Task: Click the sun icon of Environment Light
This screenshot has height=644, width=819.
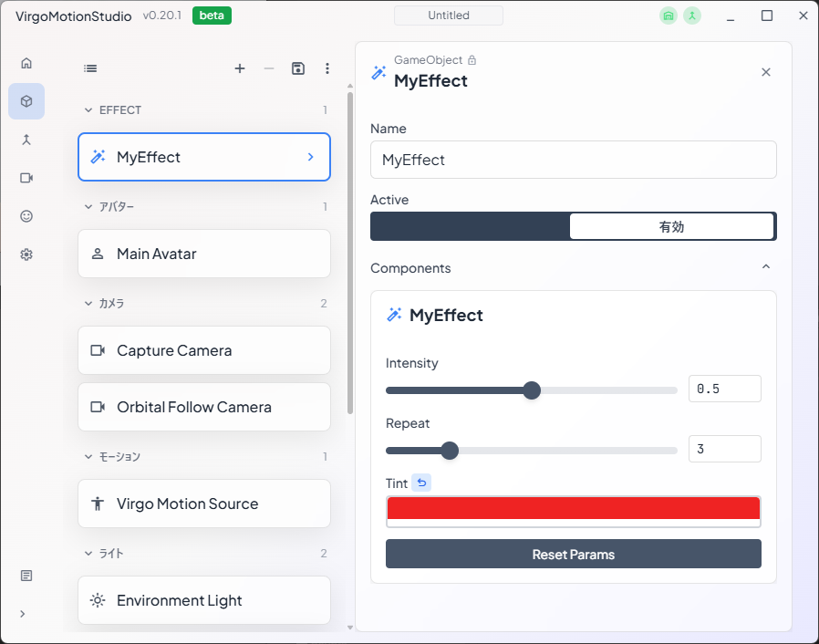Action: coord(98,600)
